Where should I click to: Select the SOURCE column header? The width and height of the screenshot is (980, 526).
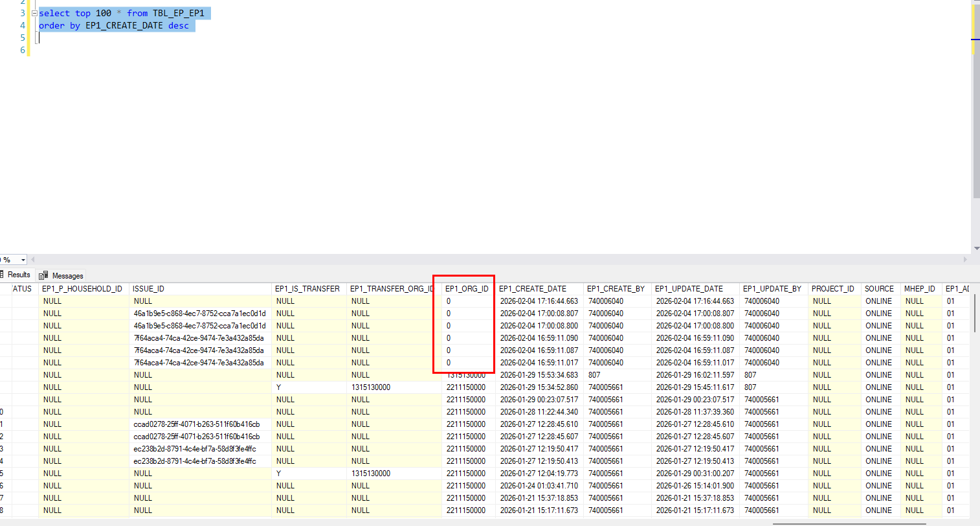[878, 289]
